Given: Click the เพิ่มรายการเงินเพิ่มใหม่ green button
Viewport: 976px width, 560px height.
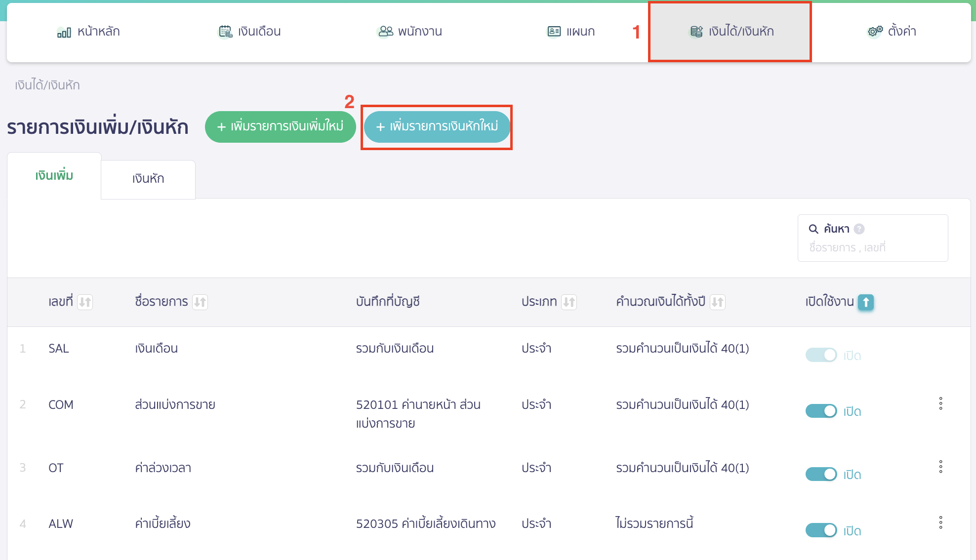Looking at the screenshot, I should tap(280, 126).
